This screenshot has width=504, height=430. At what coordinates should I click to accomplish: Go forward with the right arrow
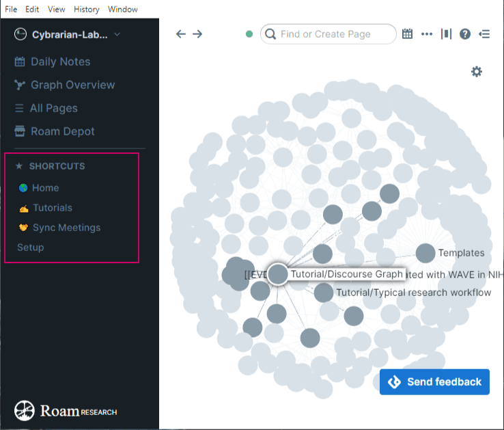click(197, 33)
